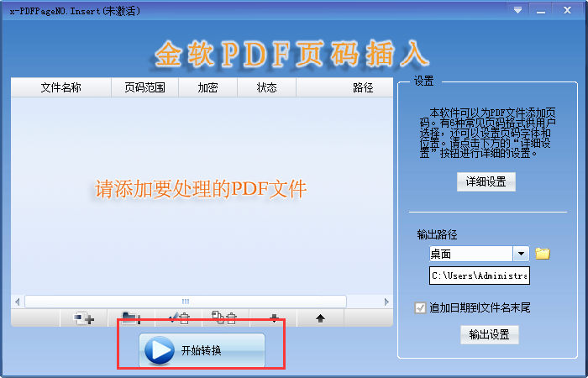Open the title bar dropdown menu icon

517,10
